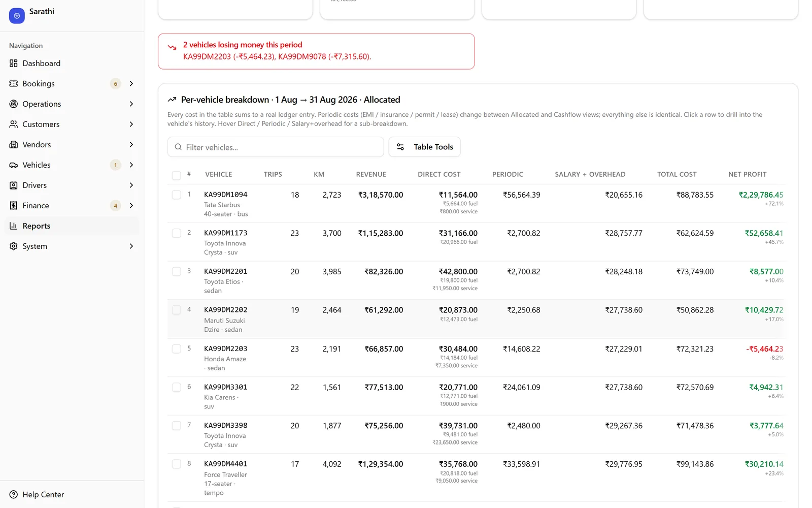Toggle the select-all checkbox in table header
Viewport: 812px width, 508px height.
177,175
